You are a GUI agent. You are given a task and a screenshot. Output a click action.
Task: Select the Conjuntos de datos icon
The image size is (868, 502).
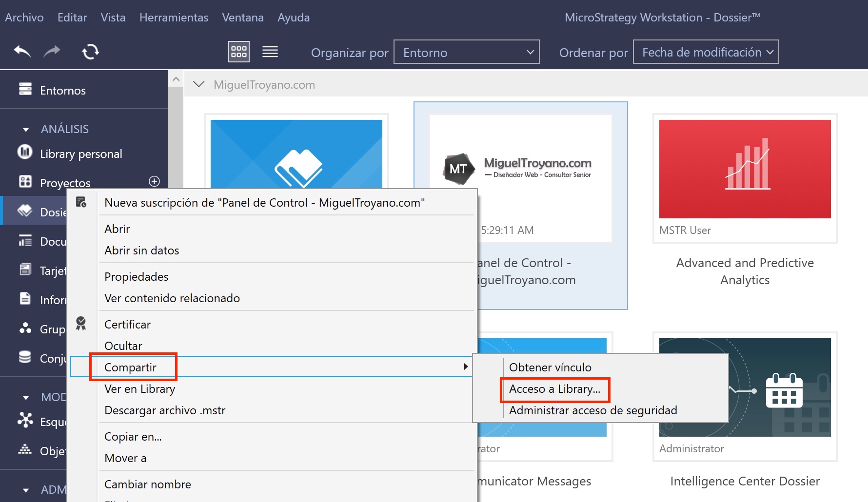25,357
